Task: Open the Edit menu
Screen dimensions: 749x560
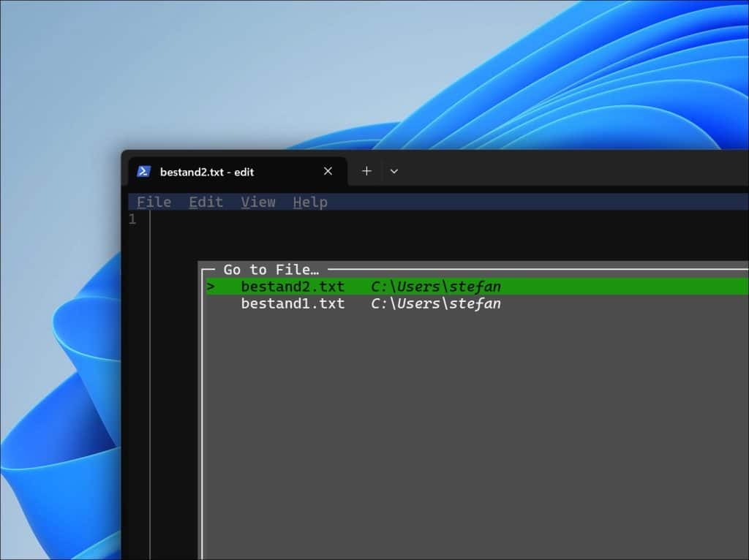Action: pos(206,202)
